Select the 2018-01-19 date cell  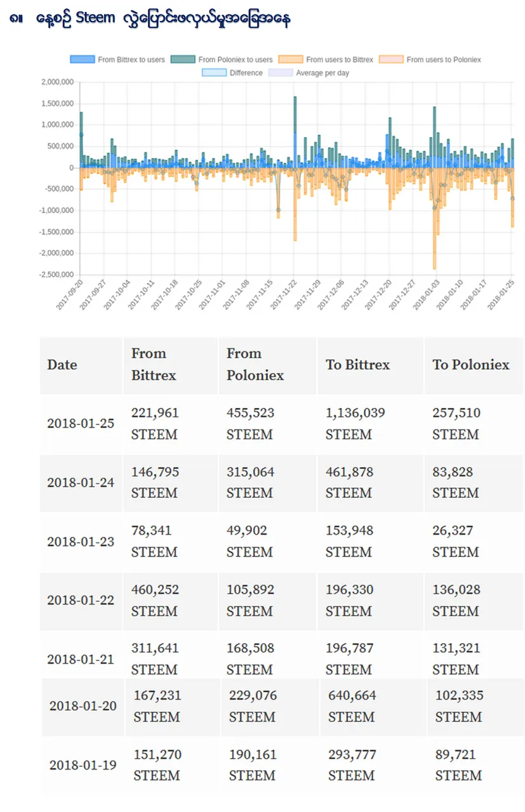coord(84,766)
